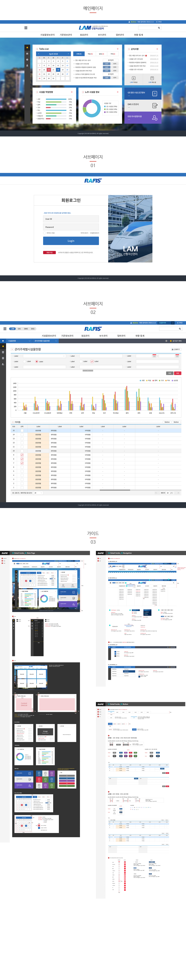
Task: Click the LAM 제설물 download icon
Action: coord(134,78)
